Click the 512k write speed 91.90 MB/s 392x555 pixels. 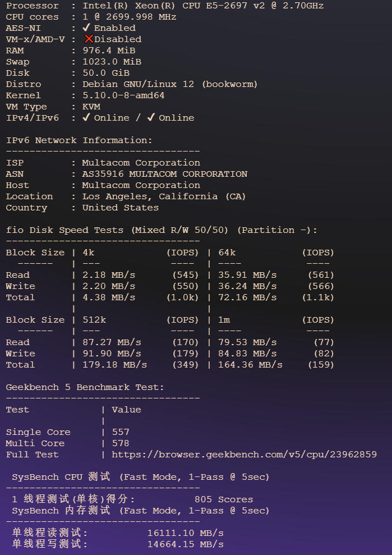click(x=112, y=354)
